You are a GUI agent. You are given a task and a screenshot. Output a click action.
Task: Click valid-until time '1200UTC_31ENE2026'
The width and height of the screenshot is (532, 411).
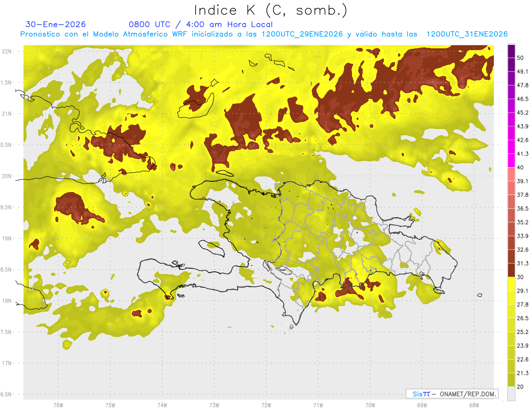coord(467,34)
